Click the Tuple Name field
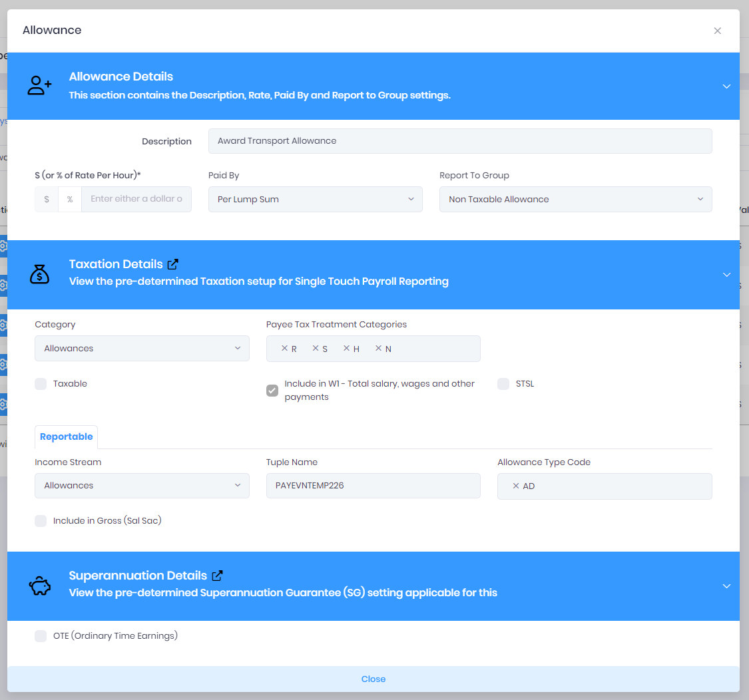 (373, 486)
